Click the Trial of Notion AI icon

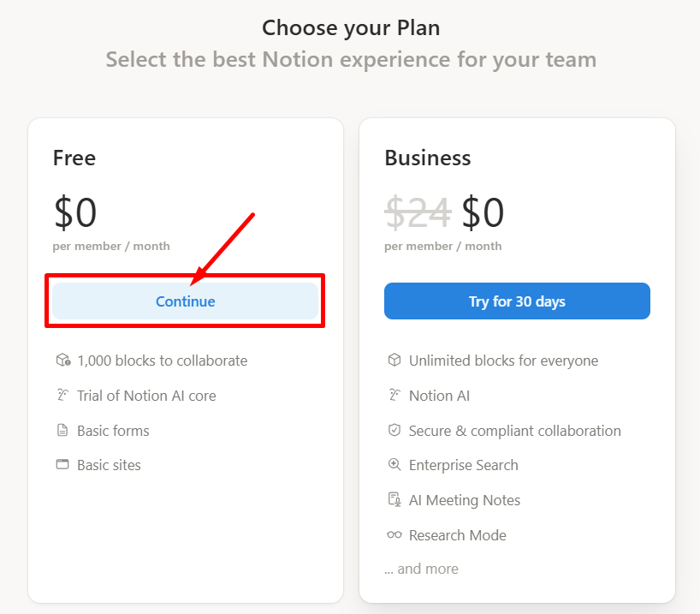[62, 396]
